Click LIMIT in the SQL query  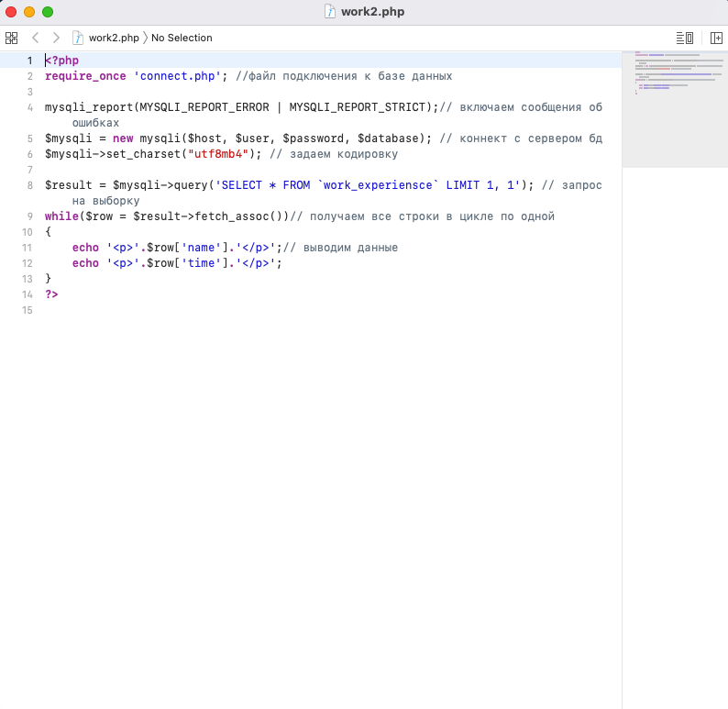tap(463, 185)
